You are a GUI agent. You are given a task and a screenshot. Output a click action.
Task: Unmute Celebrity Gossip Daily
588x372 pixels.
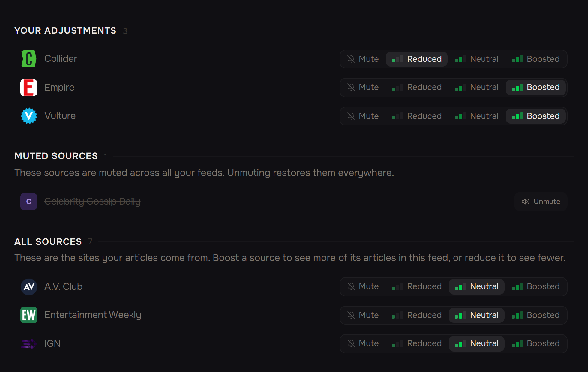(x=541, y=202)
